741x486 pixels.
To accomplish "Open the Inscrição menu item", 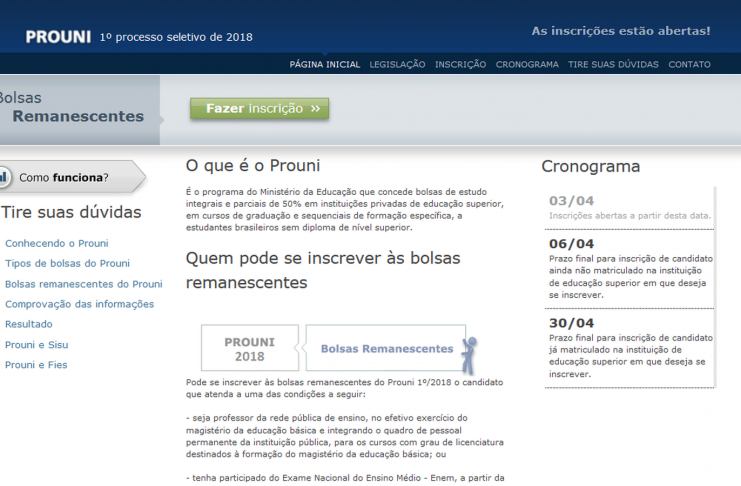I will pyautogui.click(x=460, y=65).
